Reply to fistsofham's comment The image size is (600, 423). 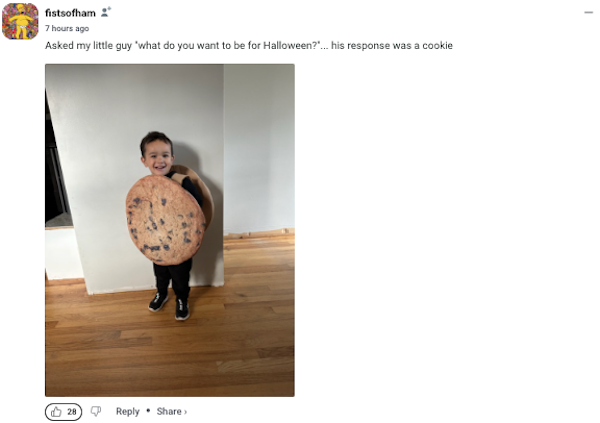pos(128,412)
